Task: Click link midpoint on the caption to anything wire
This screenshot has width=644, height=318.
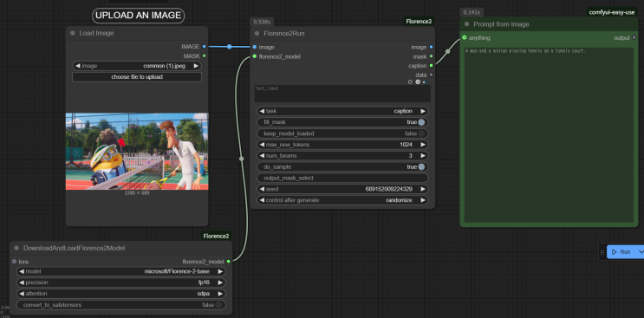Action: pos(447,52)
